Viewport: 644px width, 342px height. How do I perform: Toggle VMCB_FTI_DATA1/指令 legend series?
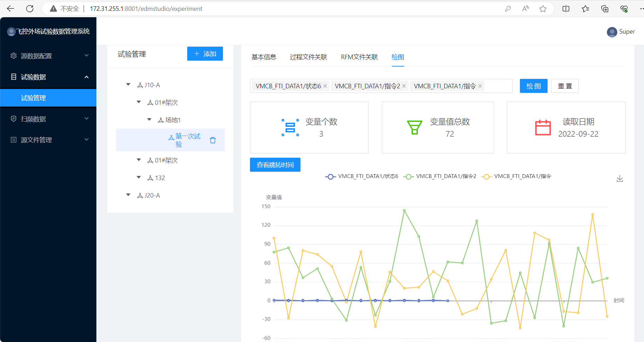point(516,176)
